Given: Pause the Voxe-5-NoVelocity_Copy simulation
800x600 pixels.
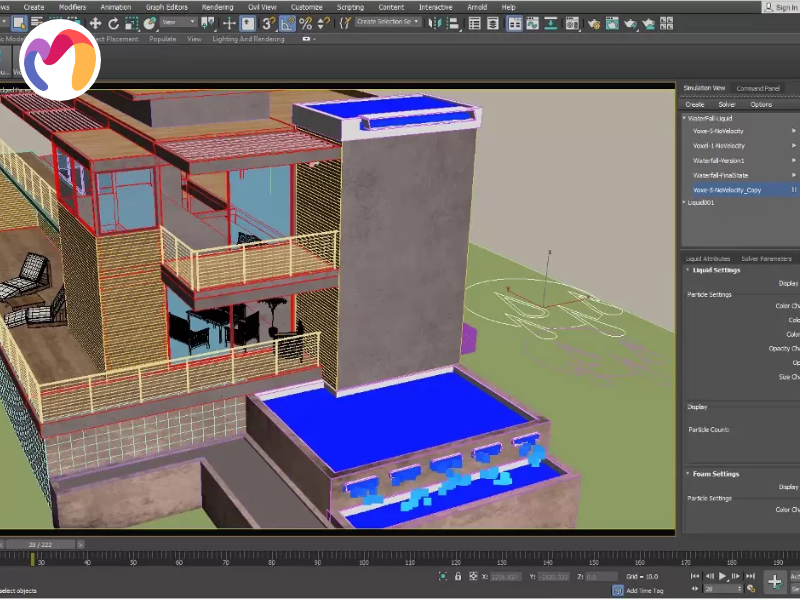Looking at the screenshot, I should pyautogui.click(x=794, y=189).
